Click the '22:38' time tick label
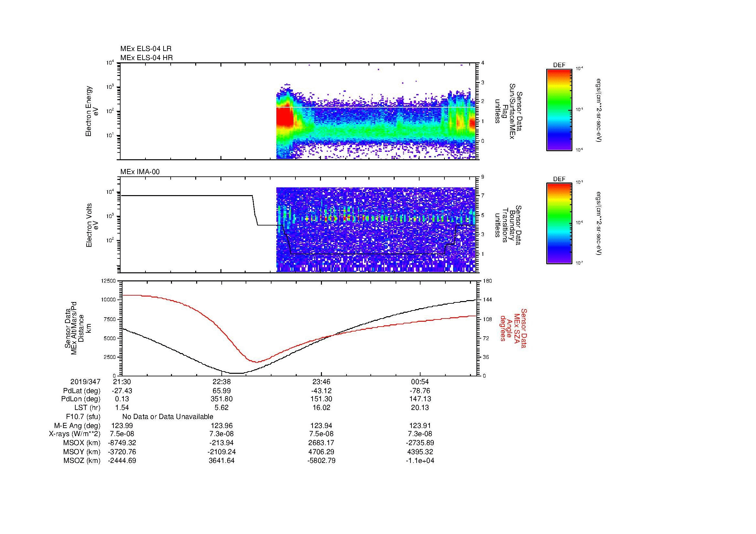 pyautogui.click(x=222, y=382)
